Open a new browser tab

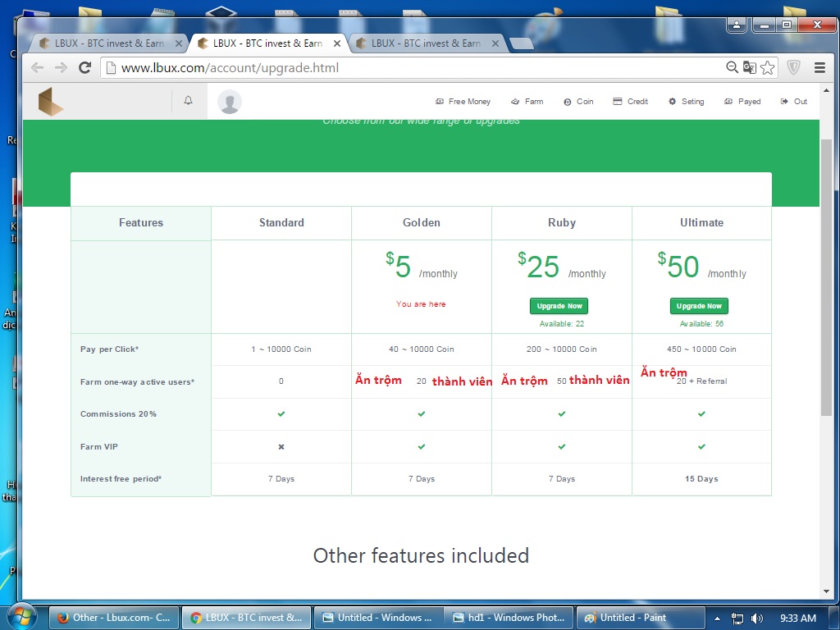521,44
